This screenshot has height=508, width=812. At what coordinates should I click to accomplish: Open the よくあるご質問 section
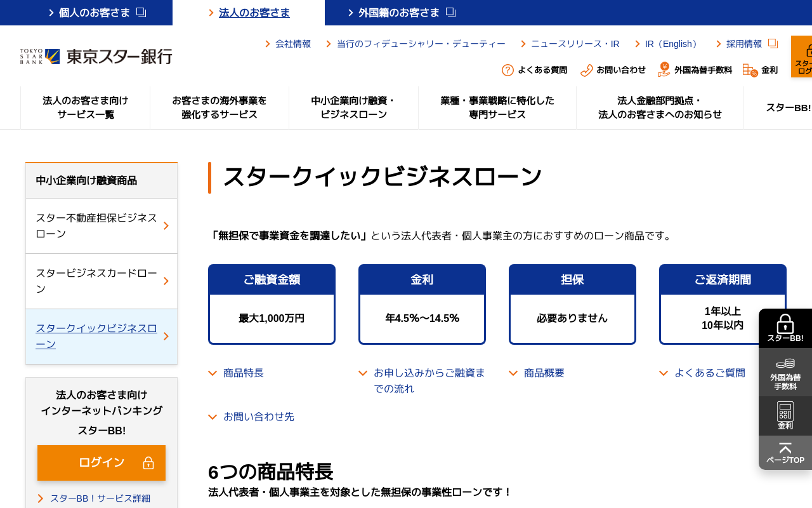tap(710, 373)
